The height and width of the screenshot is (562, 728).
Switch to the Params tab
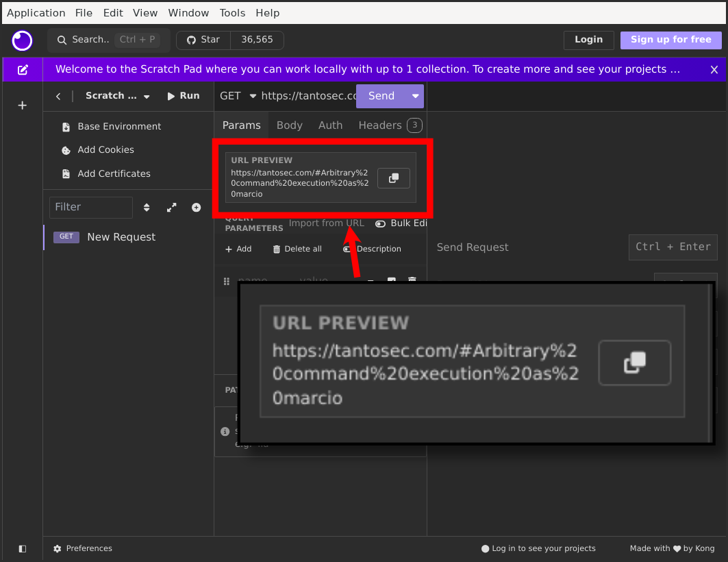click(242, 125)
